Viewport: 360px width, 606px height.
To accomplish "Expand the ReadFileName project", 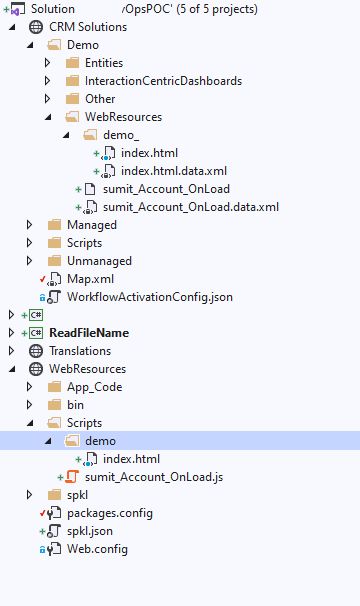I will click(12, 333).
